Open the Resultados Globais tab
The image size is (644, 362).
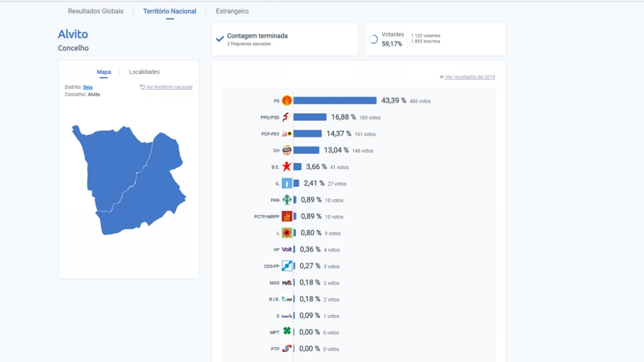click(x=96, y=11)
